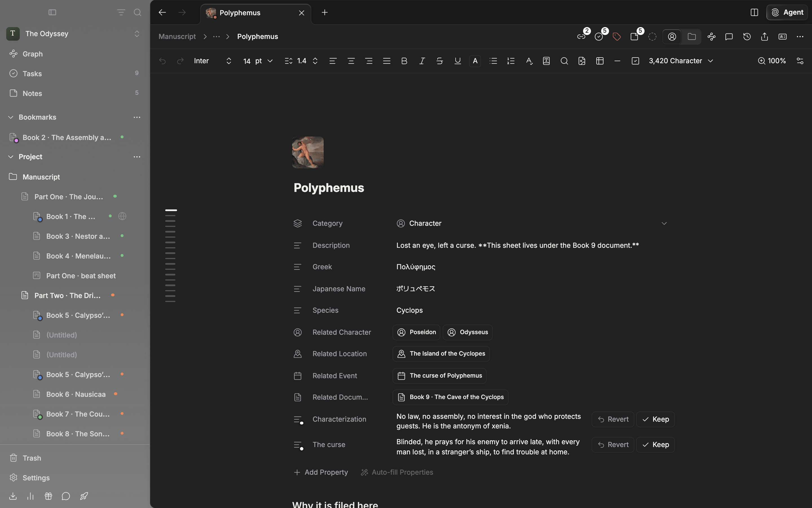Revert The curse property change
Image resolution: width=812 pixels, height=508 pixels.
(x=613, y=445)
